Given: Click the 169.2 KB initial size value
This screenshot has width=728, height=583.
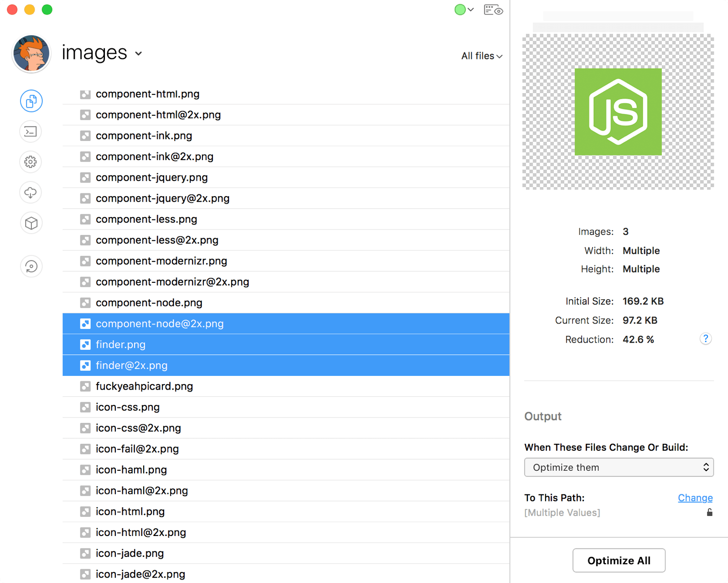Looking at the screenshot, I should pos(643,301).
